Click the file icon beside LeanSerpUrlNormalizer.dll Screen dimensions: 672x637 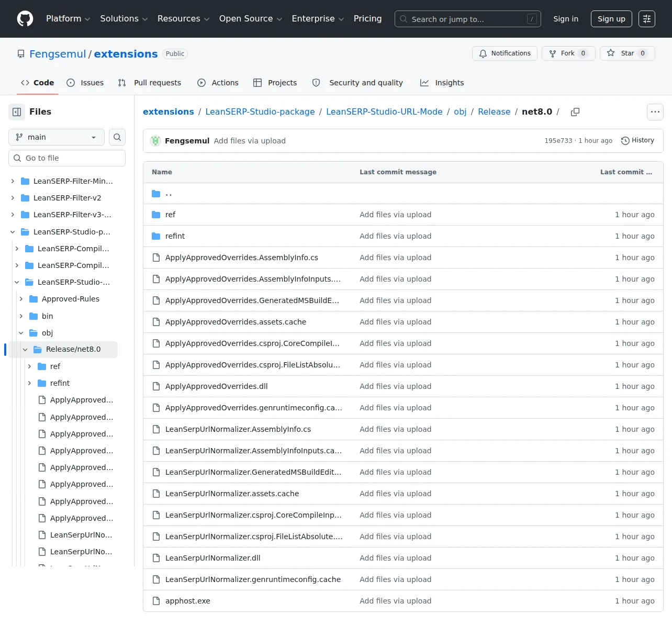pos(156,558)
